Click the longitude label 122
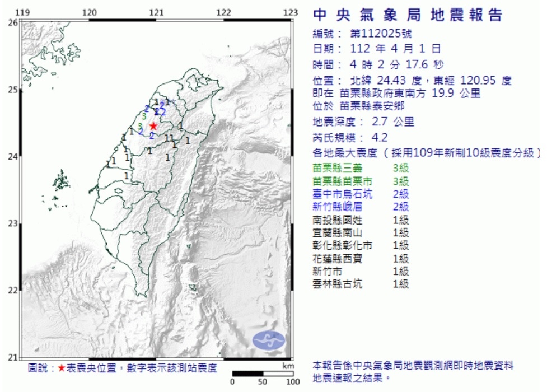Image resolution: width=547 pixels, height=392 pixels. coord(223,13)
